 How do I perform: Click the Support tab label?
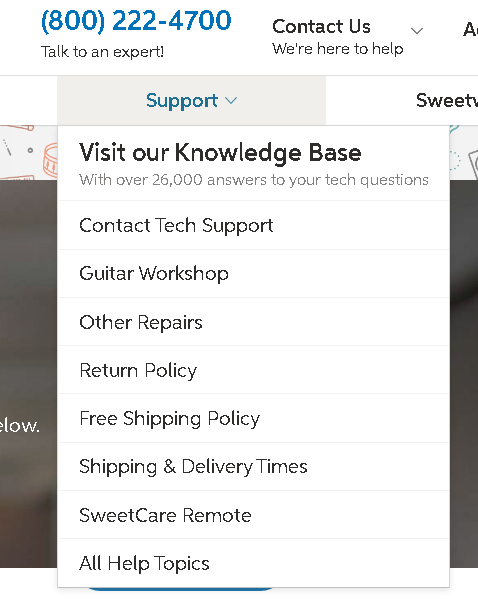pyautogui.click(x=182, y=101)
